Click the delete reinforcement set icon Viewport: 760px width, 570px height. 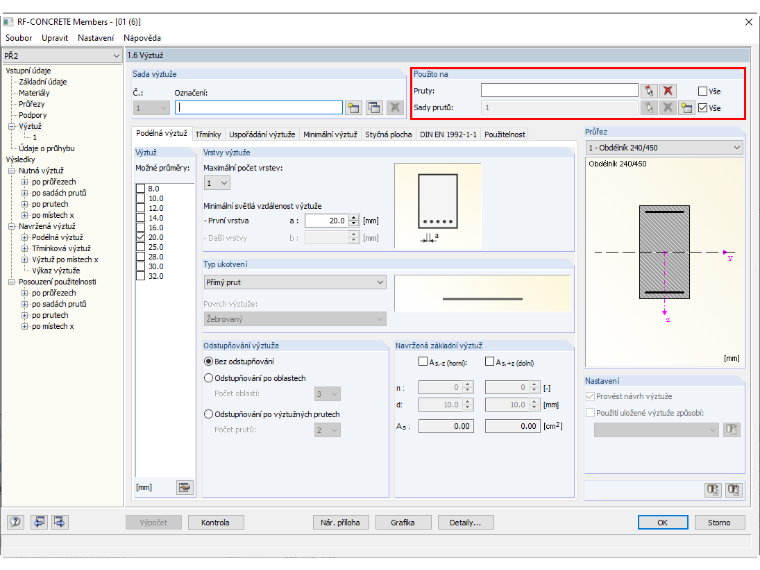395,108
